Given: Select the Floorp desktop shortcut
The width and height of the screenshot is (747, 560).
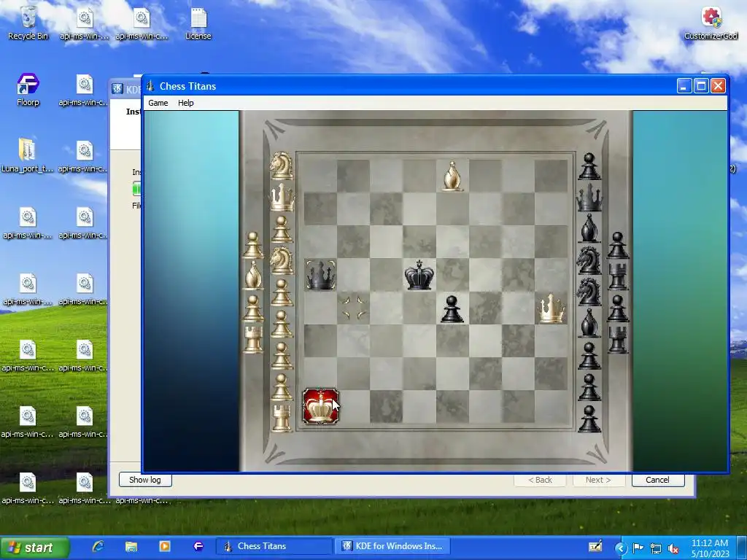Looking at the screenshot, I should pyautogui.click(x=28, y=90).
